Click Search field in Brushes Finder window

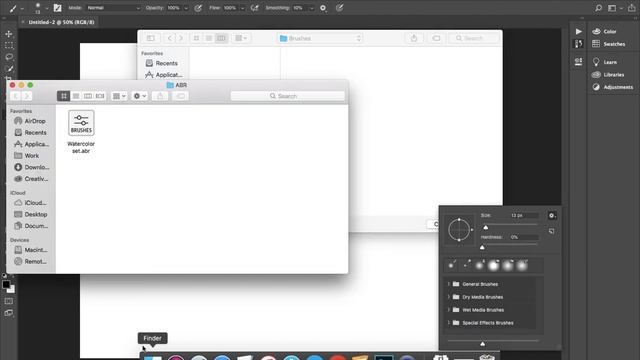474,38
